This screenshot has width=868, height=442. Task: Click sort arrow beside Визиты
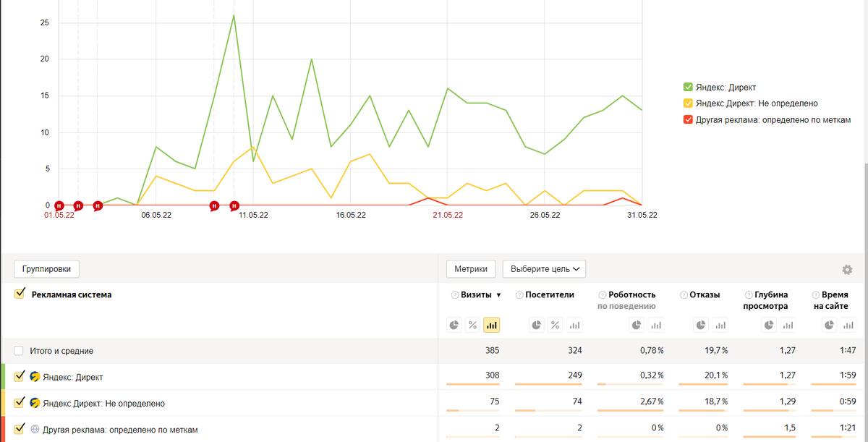(498, 295)
